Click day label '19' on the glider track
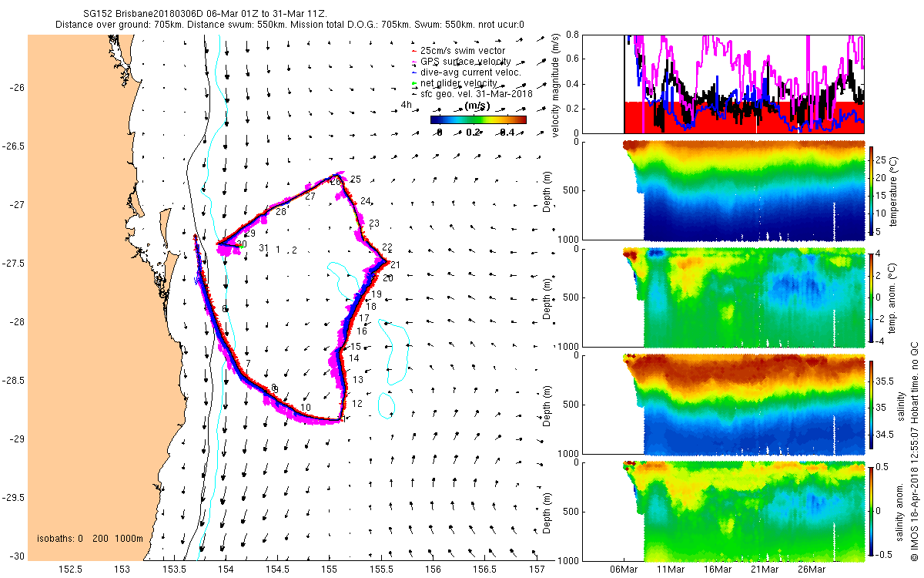The image size is (924, 578). point(377,295)
